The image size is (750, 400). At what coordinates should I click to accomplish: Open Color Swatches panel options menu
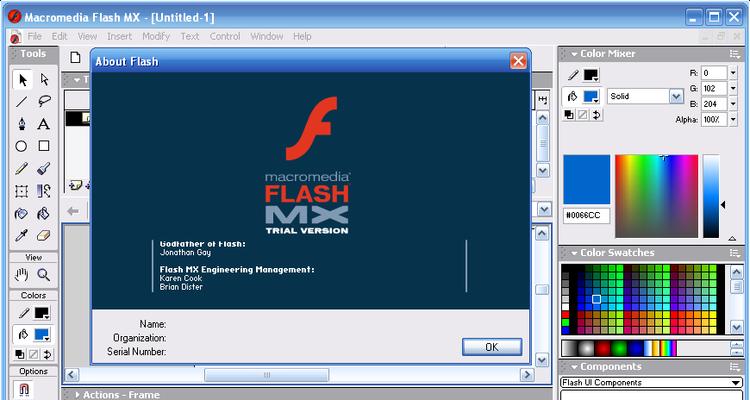(735, 253)
